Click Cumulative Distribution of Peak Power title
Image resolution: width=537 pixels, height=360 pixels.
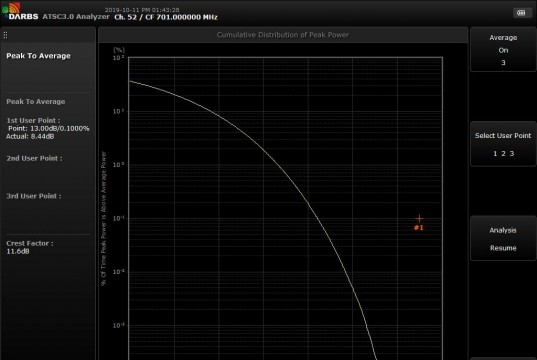coord(283,35)
